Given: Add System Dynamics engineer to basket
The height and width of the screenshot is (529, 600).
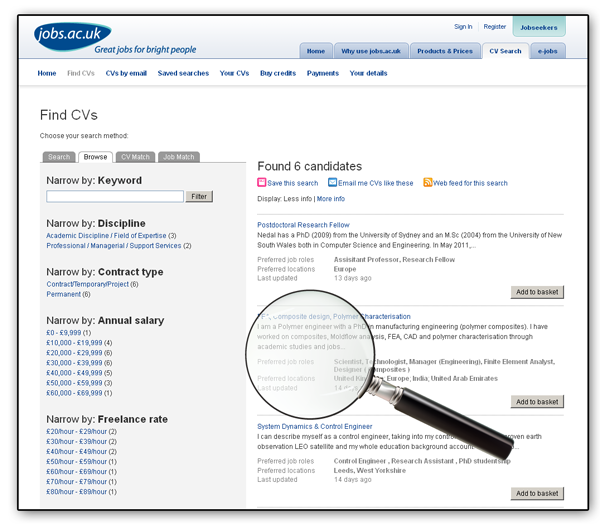Looking at the screenshot, I should [x=537, y=493].
